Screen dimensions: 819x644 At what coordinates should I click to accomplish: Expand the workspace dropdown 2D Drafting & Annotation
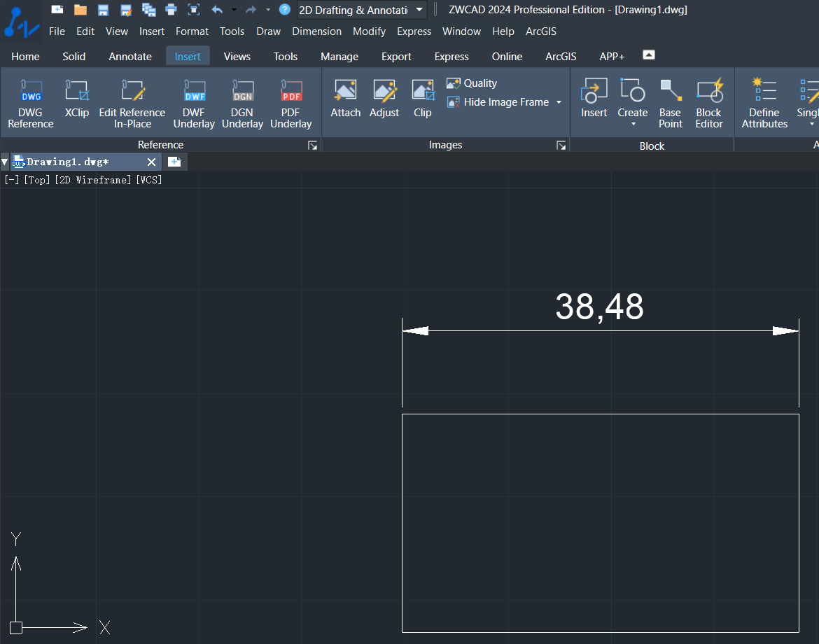coord(419,9)
